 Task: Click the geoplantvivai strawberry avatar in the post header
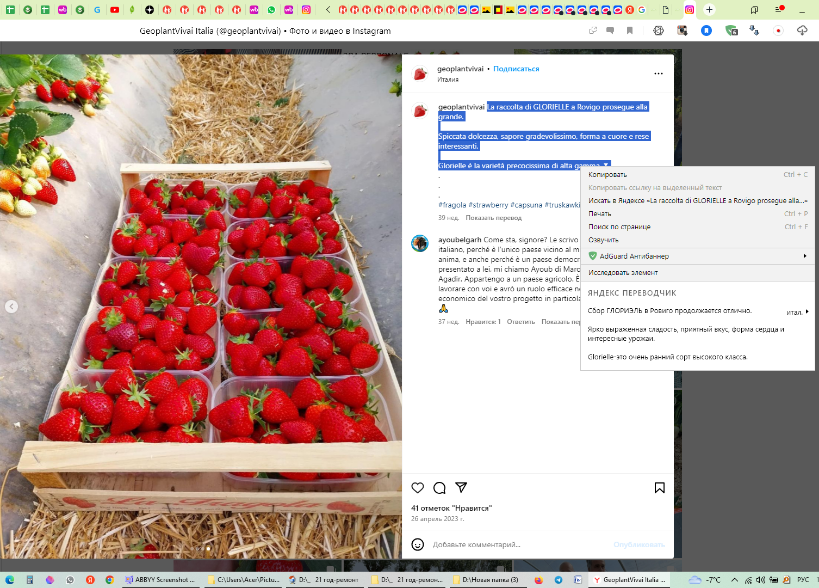[420, 73]
